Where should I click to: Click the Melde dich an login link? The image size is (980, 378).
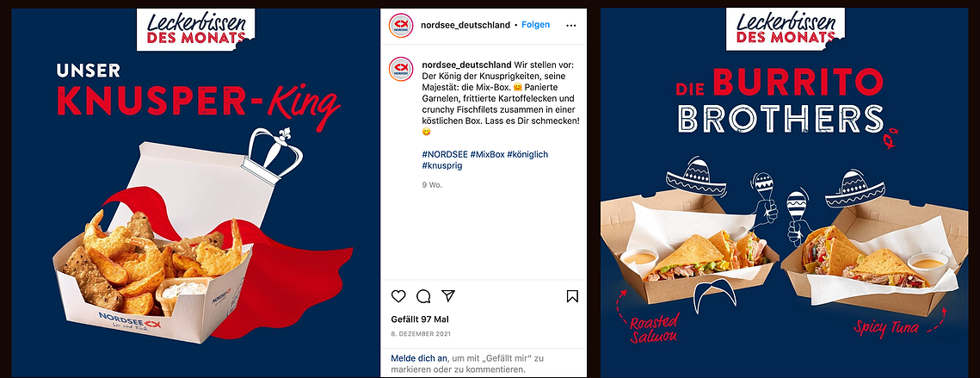tap(419, 358)
